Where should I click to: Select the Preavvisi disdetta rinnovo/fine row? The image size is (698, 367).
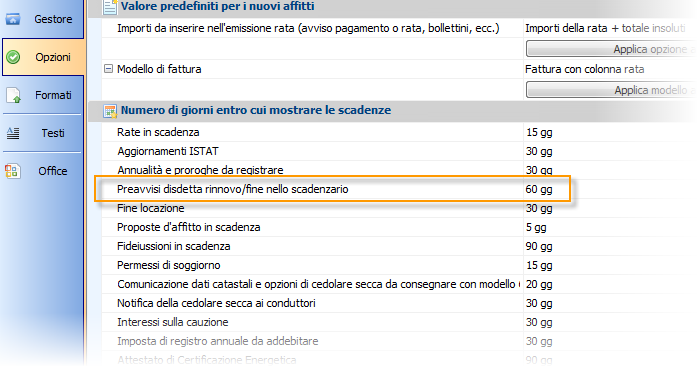tap(333, 189)
